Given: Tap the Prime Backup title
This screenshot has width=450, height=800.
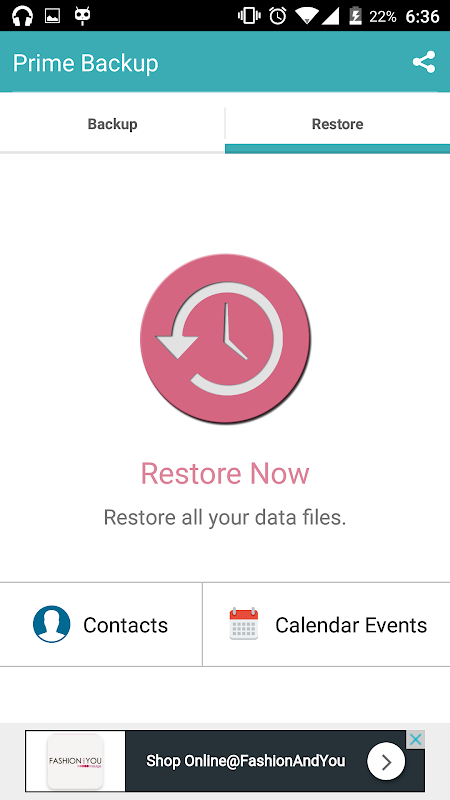Looking at the screenshot, I should pyautogui.click(x=86, y=63).
